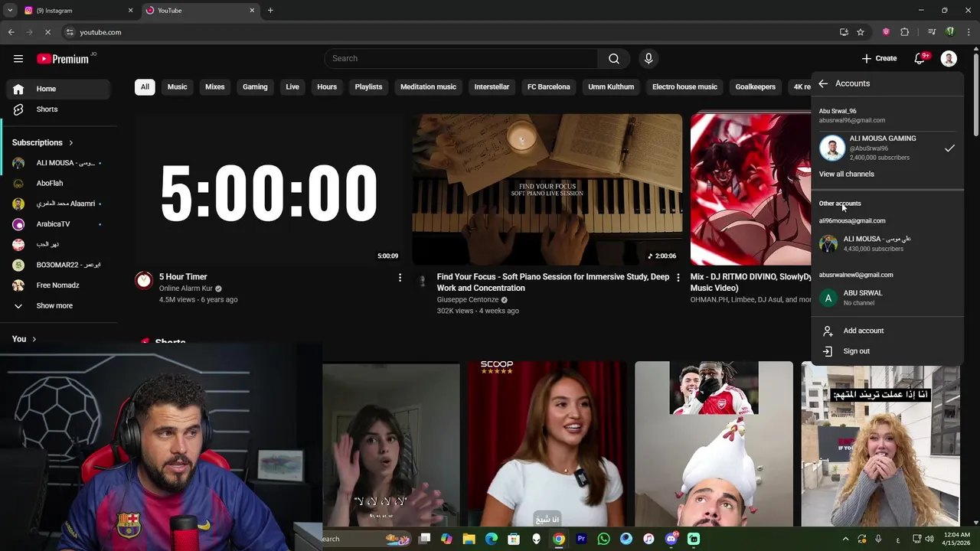Select the Electro house music chip

point(684,86)
